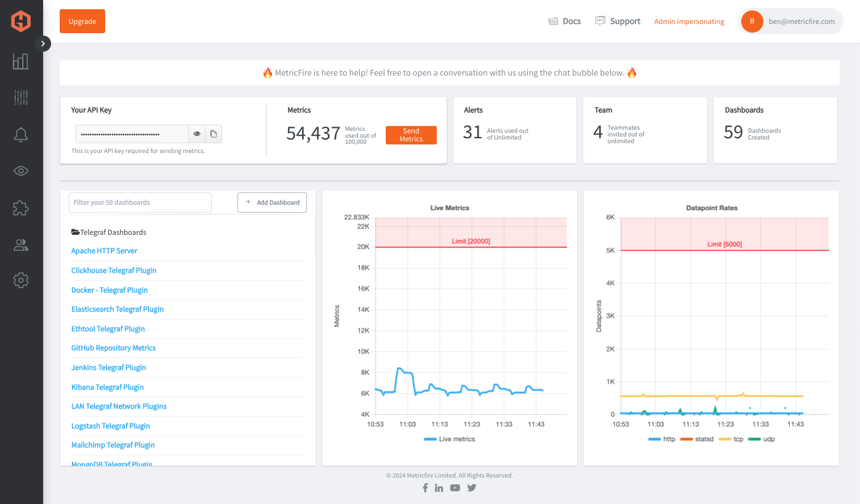Click the Datapoint Rates chart title
The image size is (860, 504).
point(712,208)
